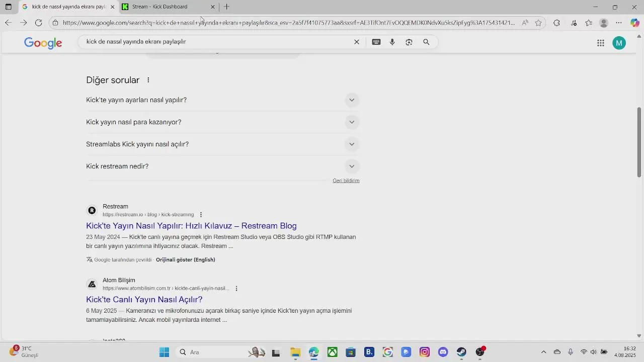Open Restream Blog result title link
This screenshot has width=644, height=362.
191,226
